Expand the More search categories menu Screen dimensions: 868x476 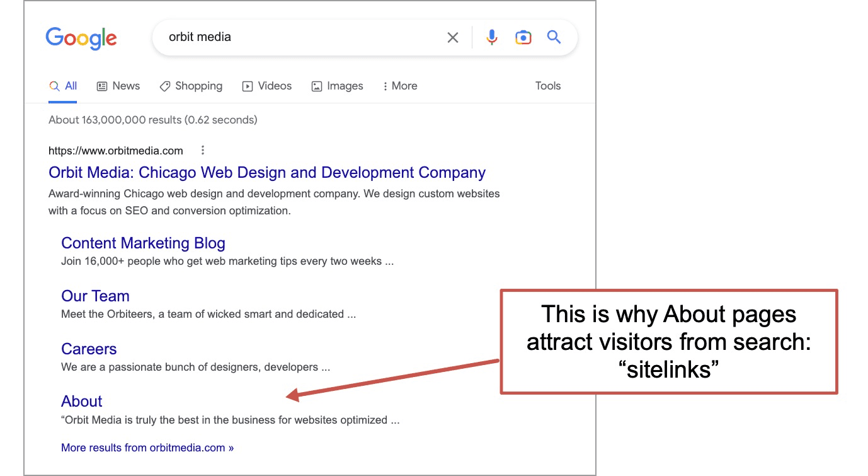coord(400,86)
